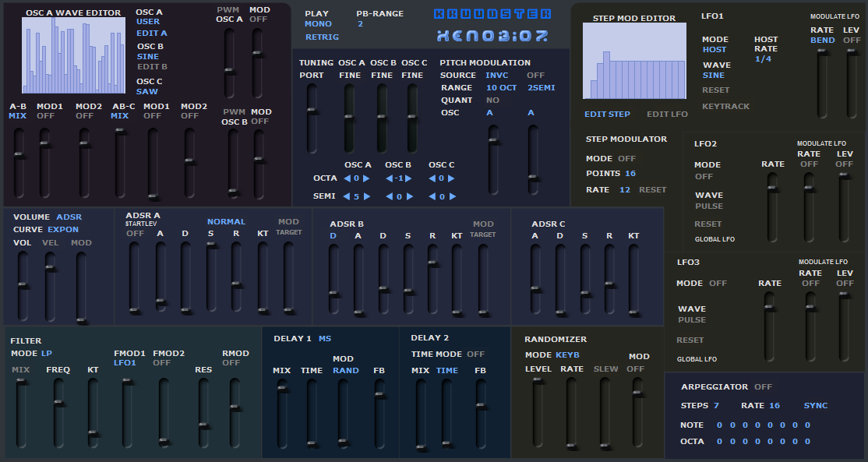
Task: Change the LFO1 wave SINE selector
Action: click(x=713, y=76)
